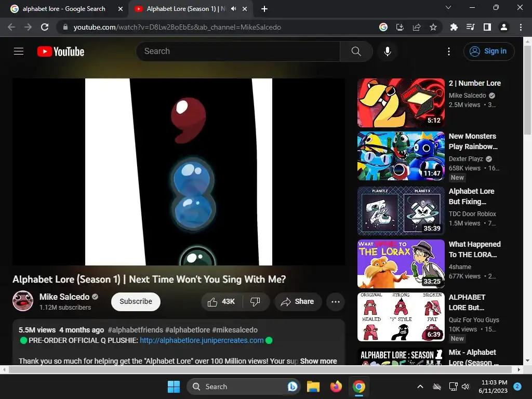Close the Alphabet Lore YouTube tab
Screen dimensions: 532x399
[x=245, y=9]
